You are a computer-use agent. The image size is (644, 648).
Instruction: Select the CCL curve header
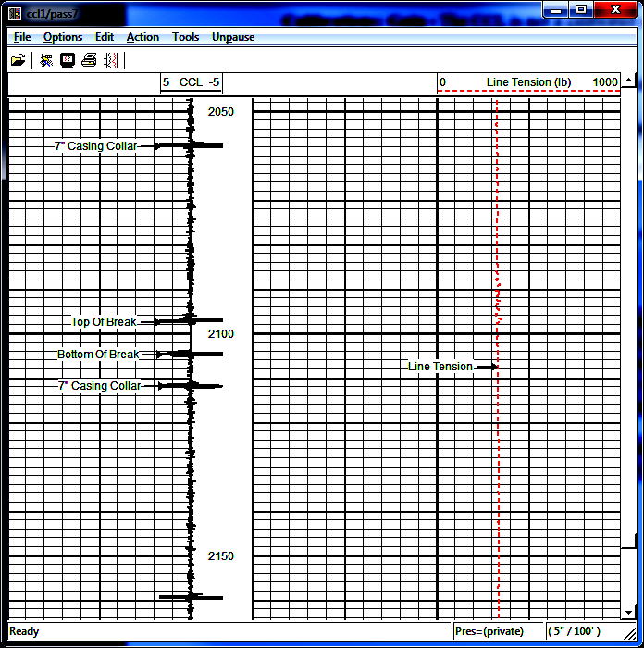click(x=191, y=82)
